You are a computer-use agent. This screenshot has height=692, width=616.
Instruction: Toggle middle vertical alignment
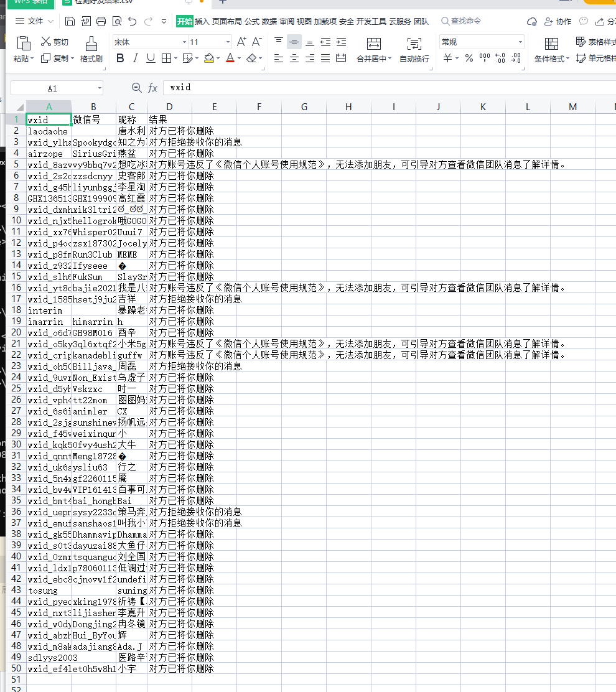294,42
